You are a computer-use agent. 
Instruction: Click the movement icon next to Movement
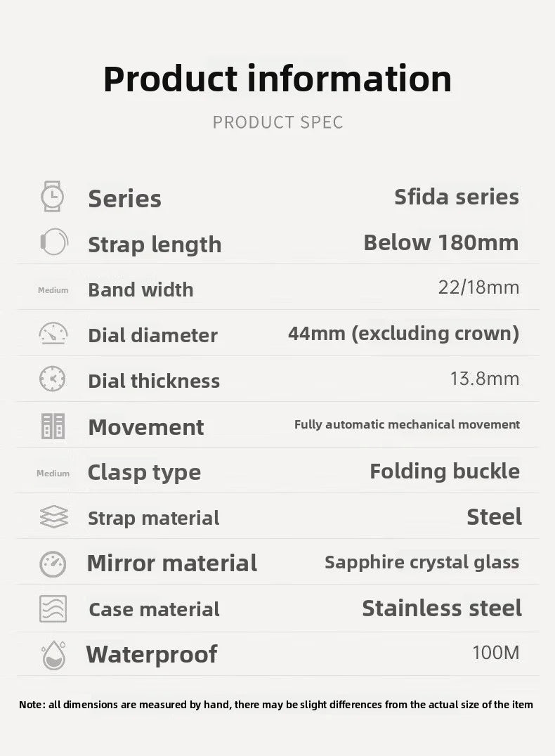53,426
